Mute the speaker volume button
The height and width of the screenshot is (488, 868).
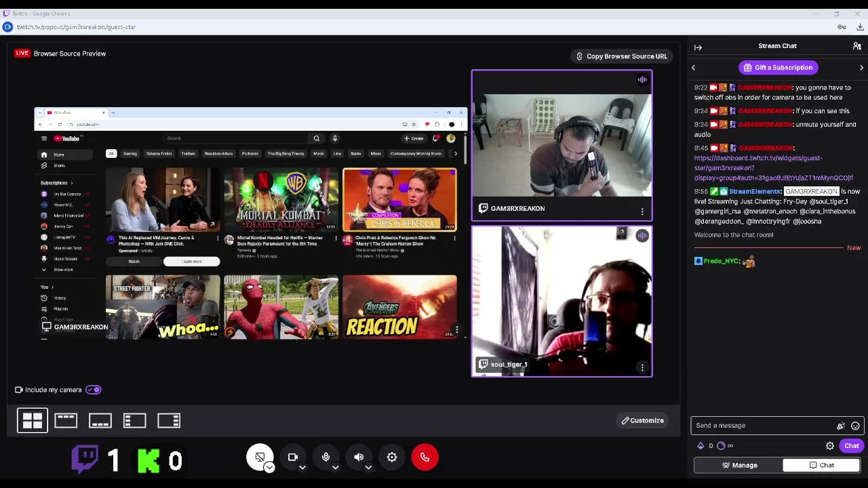click(359, 457)
